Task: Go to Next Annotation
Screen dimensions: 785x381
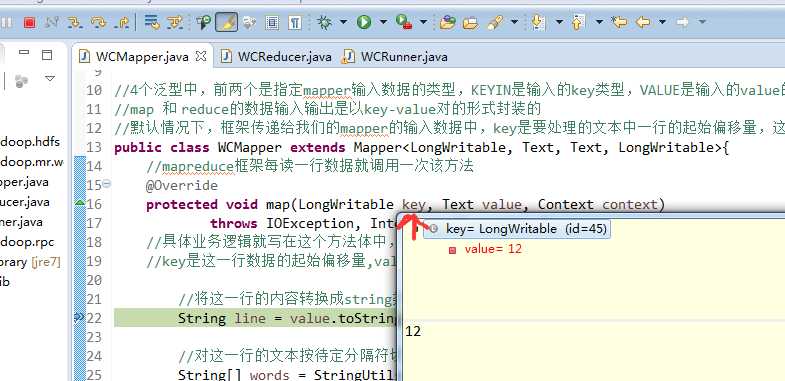Action: pyautogui.click(x=537, y=22)
